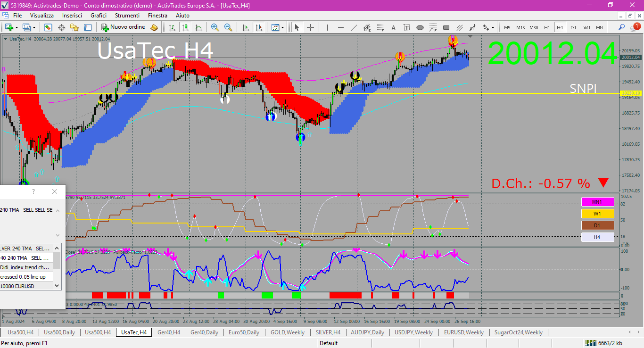Screen dimensions: 644x348
Task: Open the arrows objects dropdown arrow
Action: (x=493, y=27)
